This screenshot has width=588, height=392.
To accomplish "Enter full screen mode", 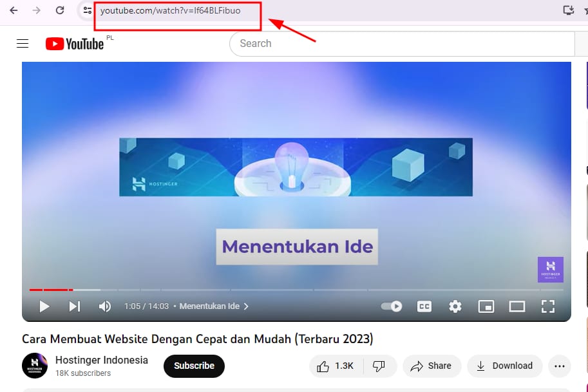I will click(547, 306).
